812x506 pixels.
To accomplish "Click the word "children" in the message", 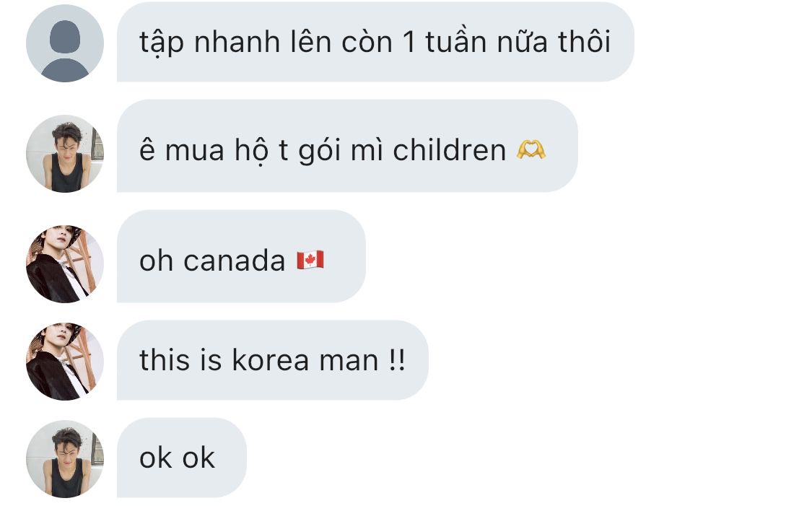I will (x=449, y=150).
